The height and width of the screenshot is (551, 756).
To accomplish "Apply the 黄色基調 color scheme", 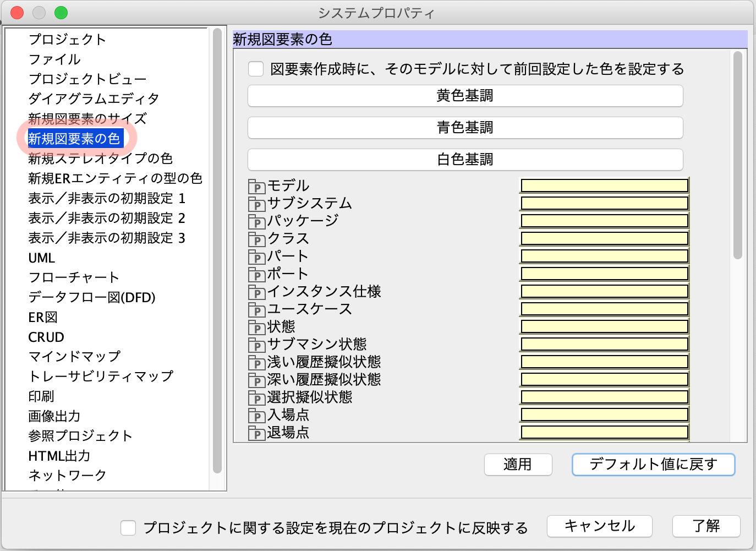I will point(465,95).
